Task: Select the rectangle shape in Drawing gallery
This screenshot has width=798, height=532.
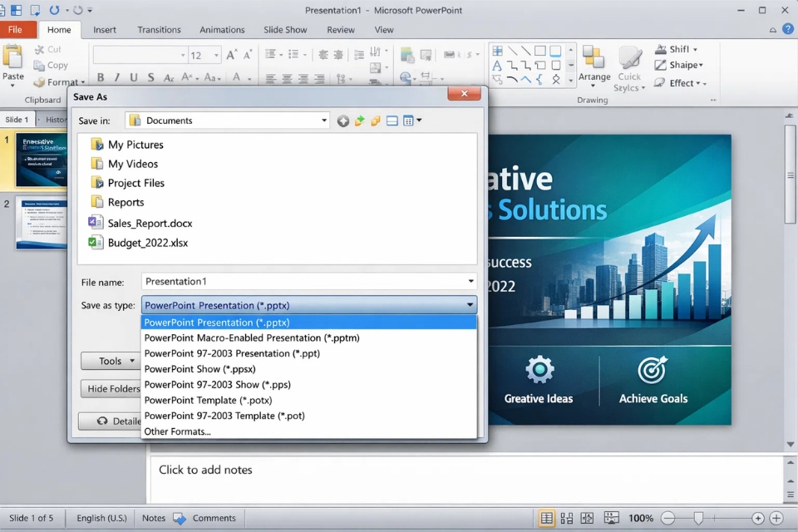Action: pyautogui.click(x=540, y=52)
